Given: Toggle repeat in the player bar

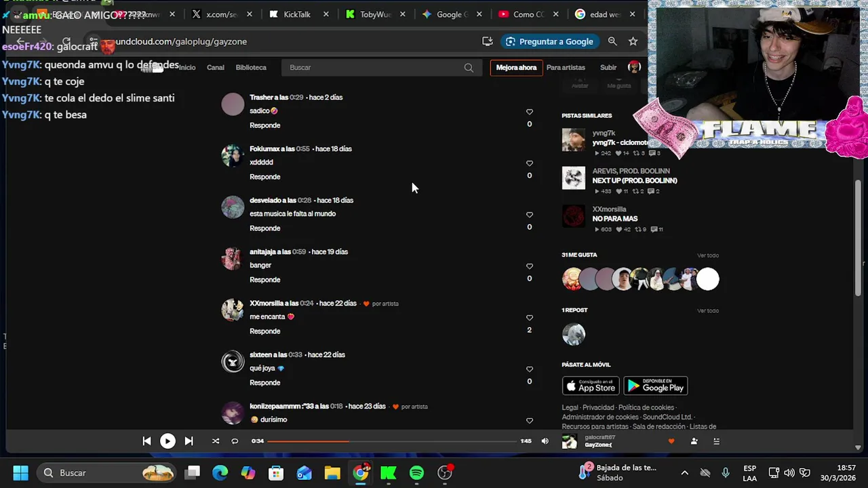Looking at the screenshot, I should [235, 441].
